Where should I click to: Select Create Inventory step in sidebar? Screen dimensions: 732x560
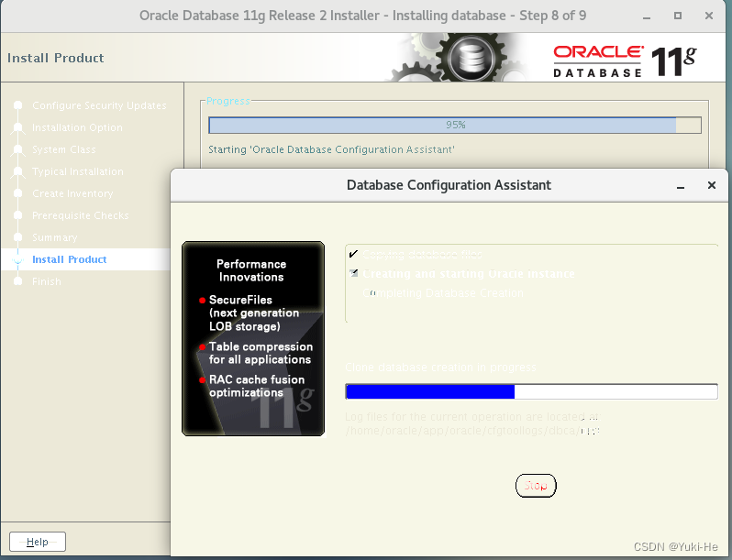point(72,193)
